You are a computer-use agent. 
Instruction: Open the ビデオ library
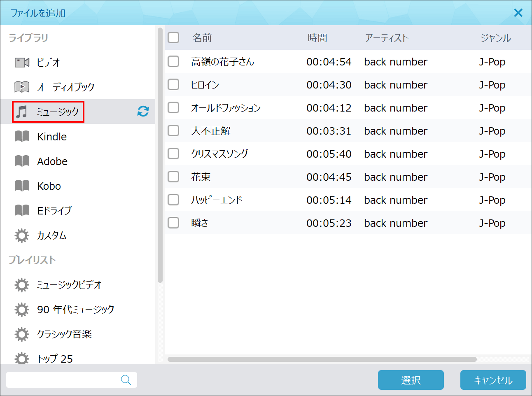pos(78,62)
